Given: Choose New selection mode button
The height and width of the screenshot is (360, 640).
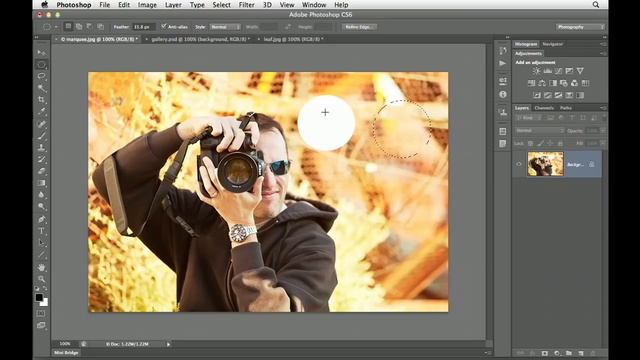Looking at the screenshot, I should pyautogui.click(x=68, y=27).
